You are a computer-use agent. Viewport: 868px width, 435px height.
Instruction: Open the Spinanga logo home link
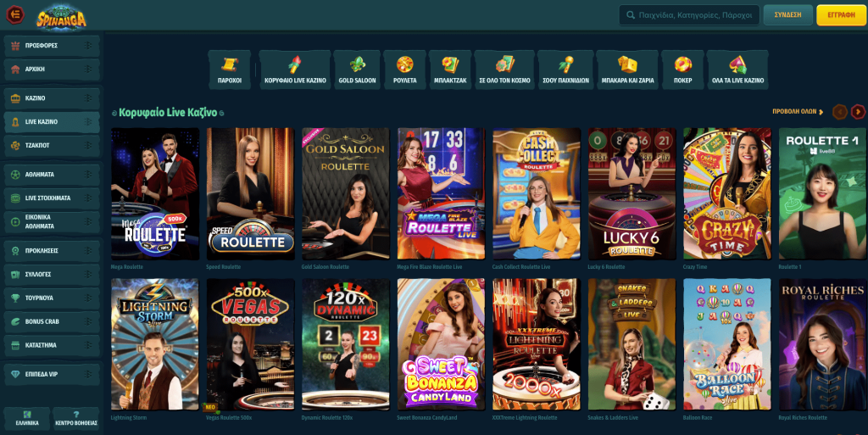pyautogui.click(x=61, y=18)
